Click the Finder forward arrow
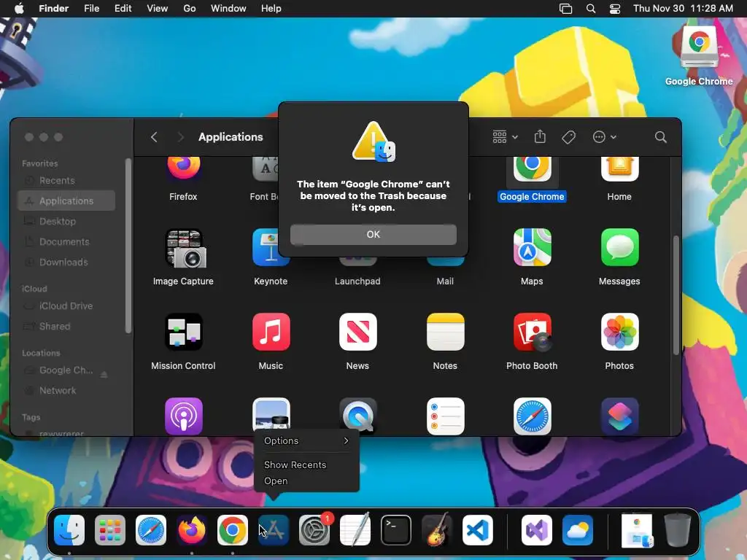 coord(180,137)
